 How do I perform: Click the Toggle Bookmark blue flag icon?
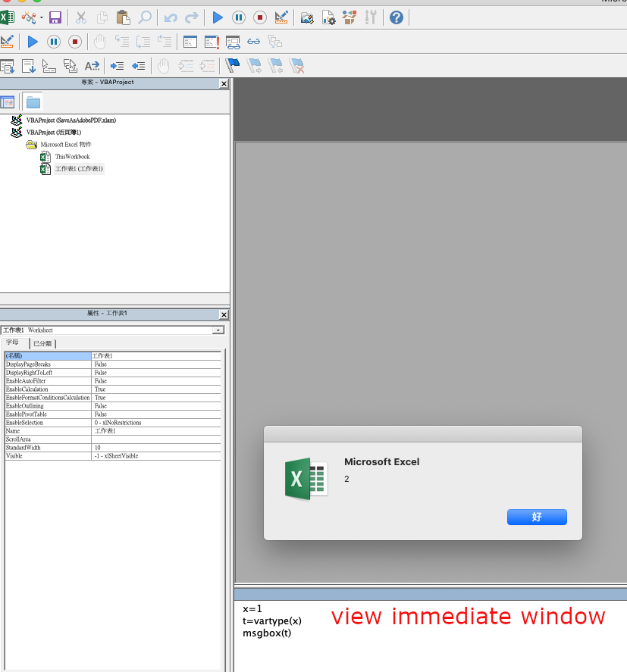click(233, 66)
